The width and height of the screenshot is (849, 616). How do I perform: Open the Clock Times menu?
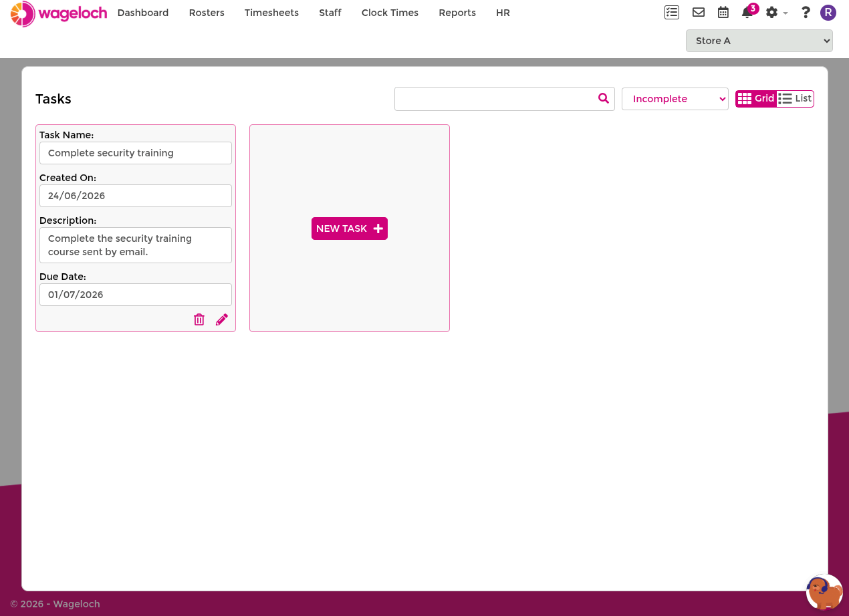pos(390,13)
